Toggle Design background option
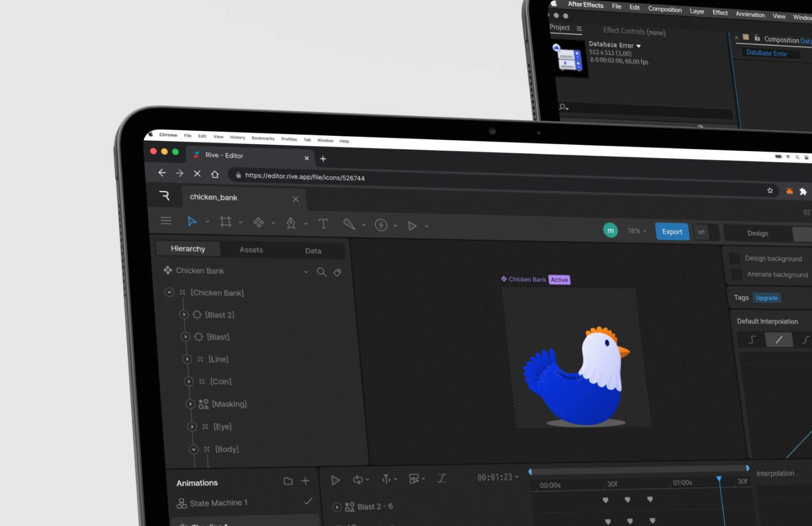Viewport: 812px width, 526px height. point(736,258)
